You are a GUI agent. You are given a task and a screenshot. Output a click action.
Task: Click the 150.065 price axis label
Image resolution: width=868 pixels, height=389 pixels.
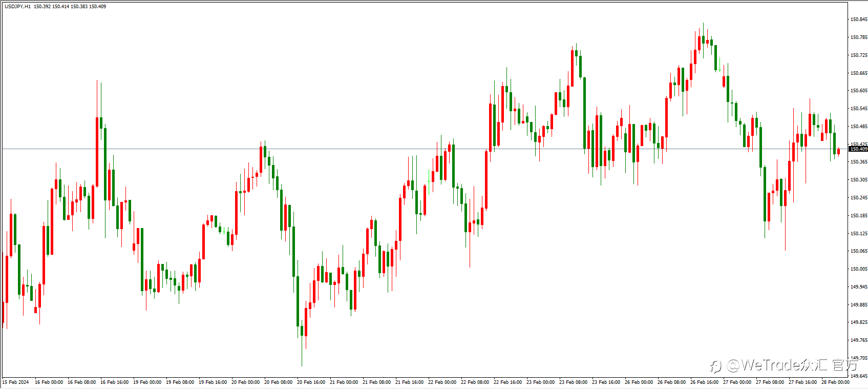tap(859, 251)
